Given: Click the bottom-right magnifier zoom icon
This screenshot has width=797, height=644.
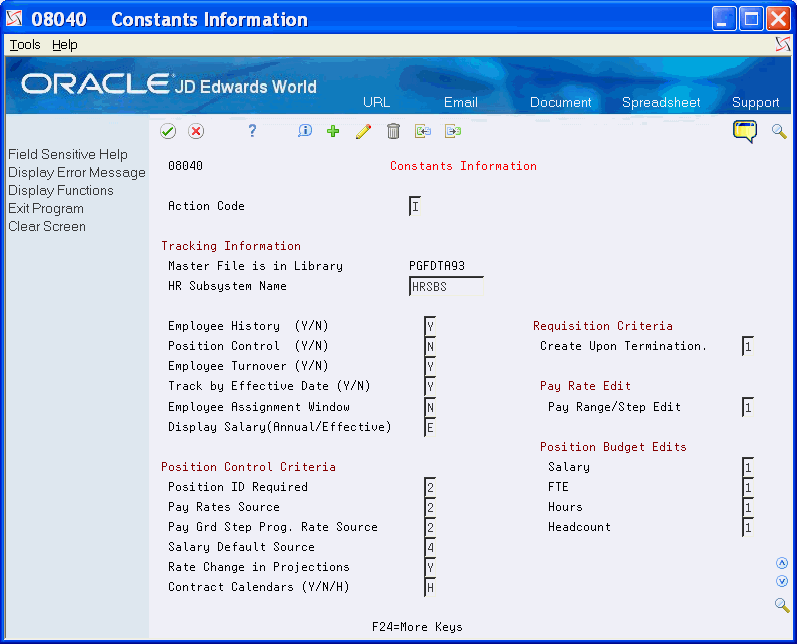Looking at the screenshot, I should pyautogui.click(x=782, y=605).
